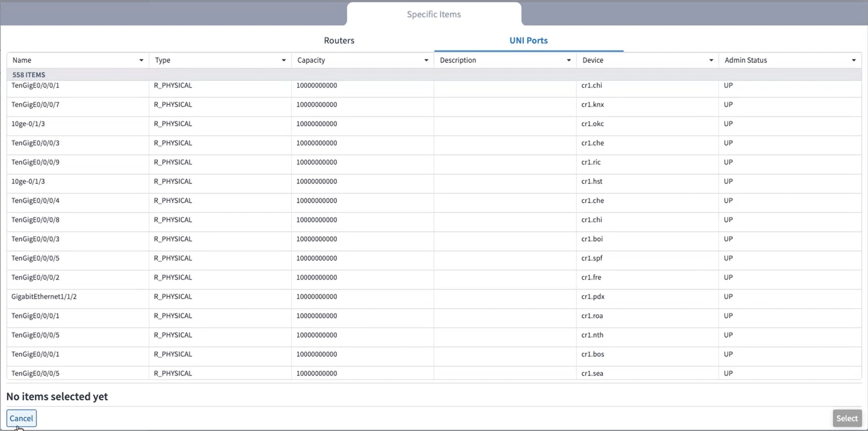Open the Type column dropdown arrow
868x431 pixels.
[x=284, y=60]
